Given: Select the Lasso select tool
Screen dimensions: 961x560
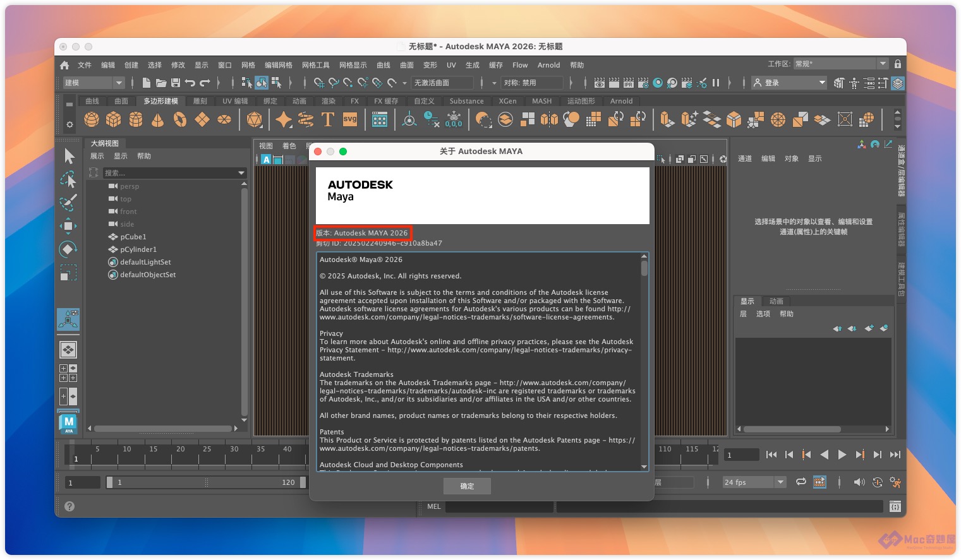Looking at the screenshot, I should (68, 180).
